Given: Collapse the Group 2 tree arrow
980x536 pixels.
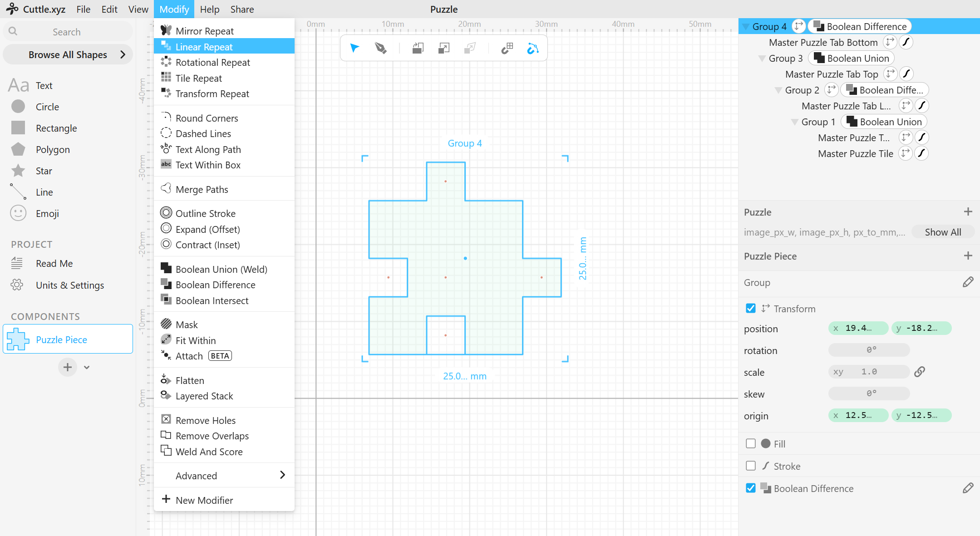Looking at the screenshot, I should point(778,90).
